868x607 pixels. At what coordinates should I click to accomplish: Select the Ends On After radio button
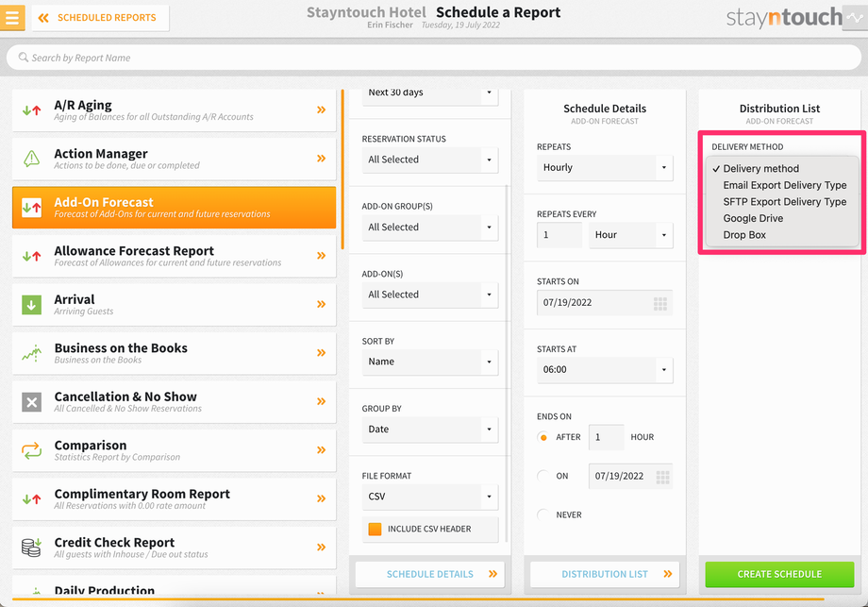pos(543,437)
